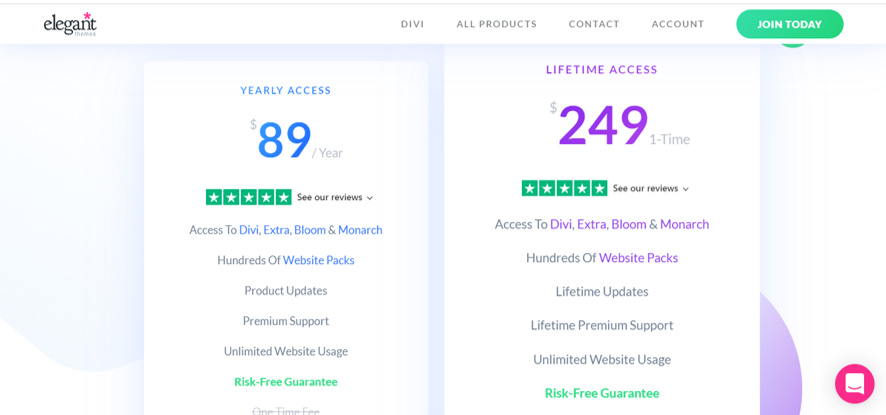Click 'Lifetime Premium Support' text
The image size is (886, 415).
(x=602, y=326)
